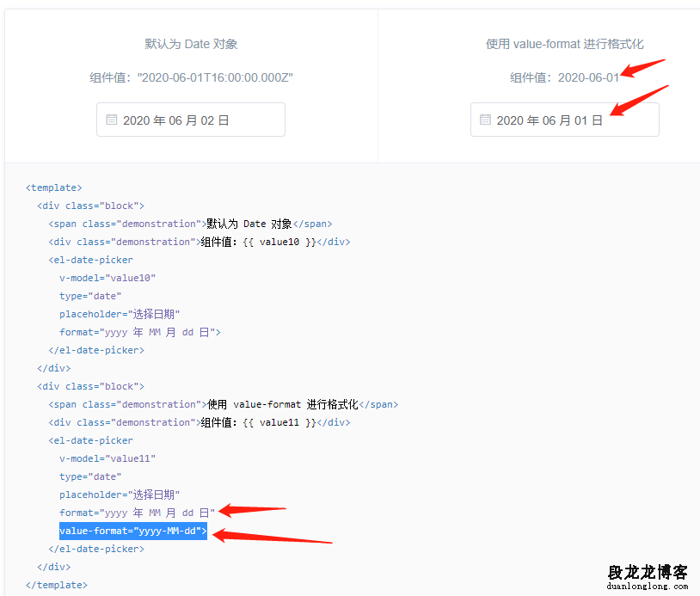Open date picker showing 2020 年 06 月 02 日

tap(191, 120)
